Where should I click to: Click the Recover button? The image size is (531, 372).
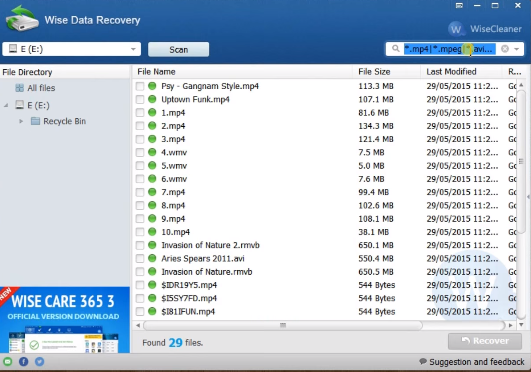click(485, 341)
